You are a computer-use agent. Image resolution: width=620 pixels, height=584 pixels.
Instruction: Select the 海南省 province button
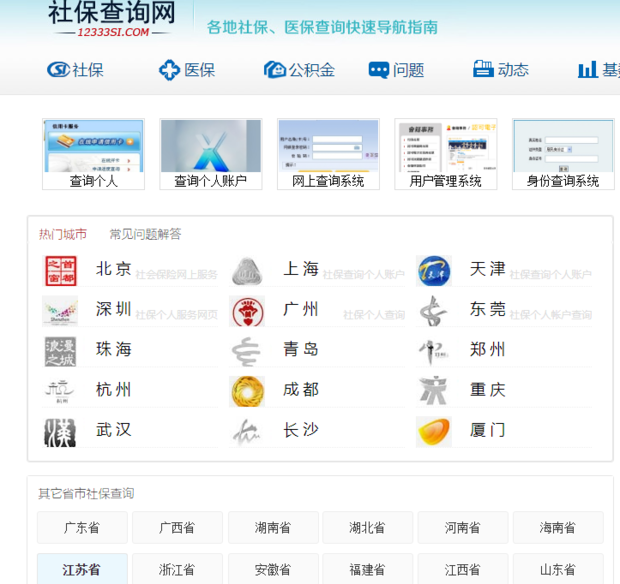coord(558,527)
